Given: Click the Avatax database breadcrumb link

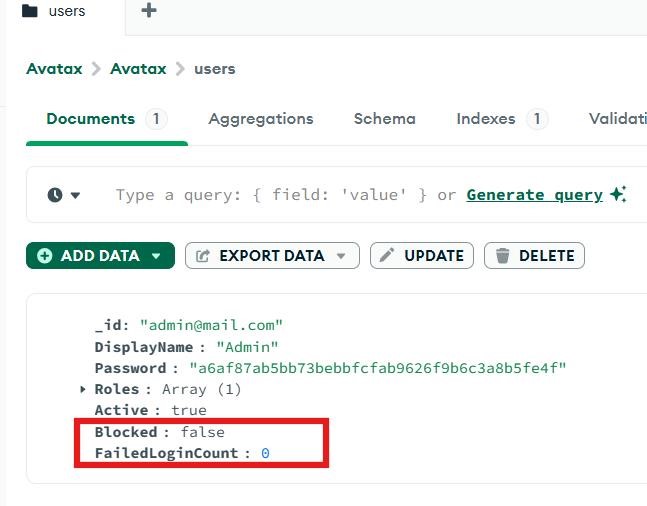Looking at the screenshot, I should pyautogui.click(x=141, y=69).
